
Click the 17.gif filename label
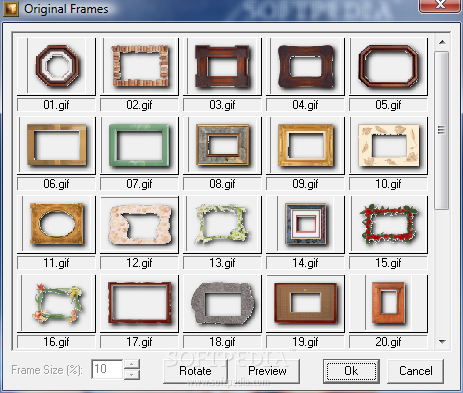pos(139,342)
